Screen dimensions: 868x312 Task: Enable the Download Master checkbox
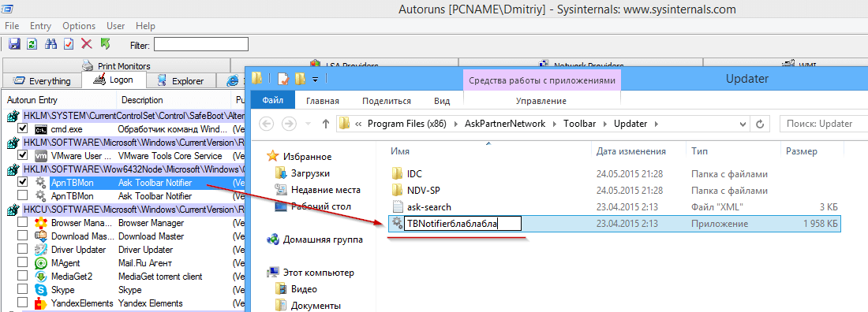(x=23, y=236)
